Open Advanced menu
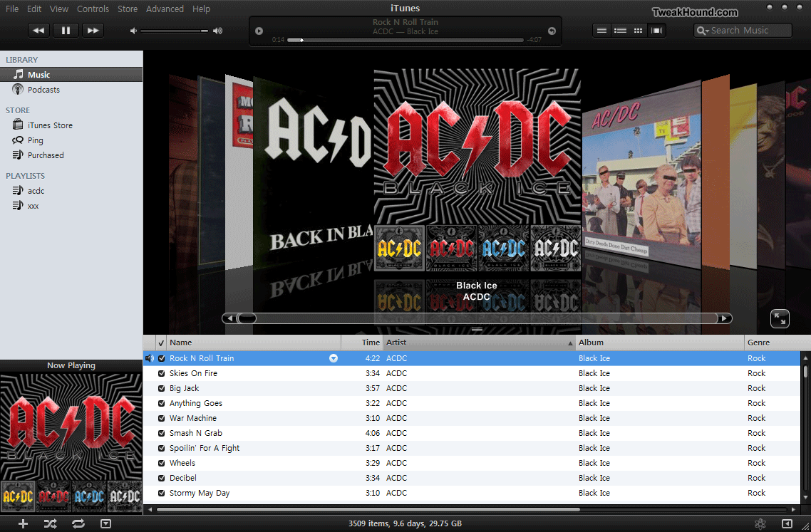The image size is (811, 532). click(x=165, y=9)
